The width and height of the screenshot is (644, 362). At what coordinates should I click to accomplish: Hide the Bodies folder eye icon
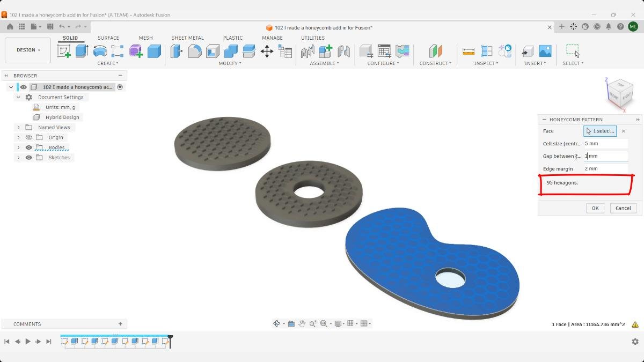29,147
